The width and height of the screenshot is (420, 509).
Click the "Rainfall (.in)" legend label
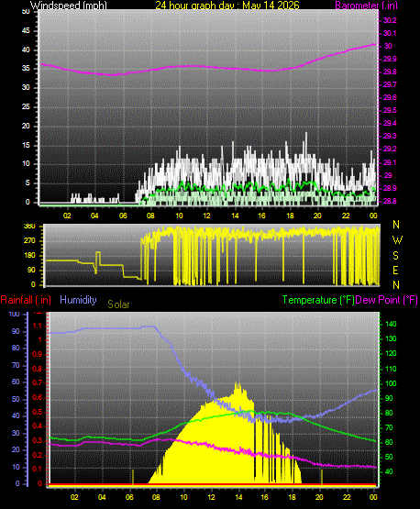[x=26, y=300]
